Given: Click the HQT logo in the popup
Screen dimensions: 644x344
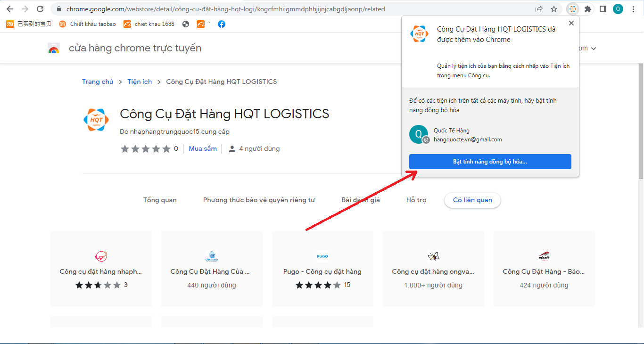Looking at the screenshot, I should tap(419, 34).
